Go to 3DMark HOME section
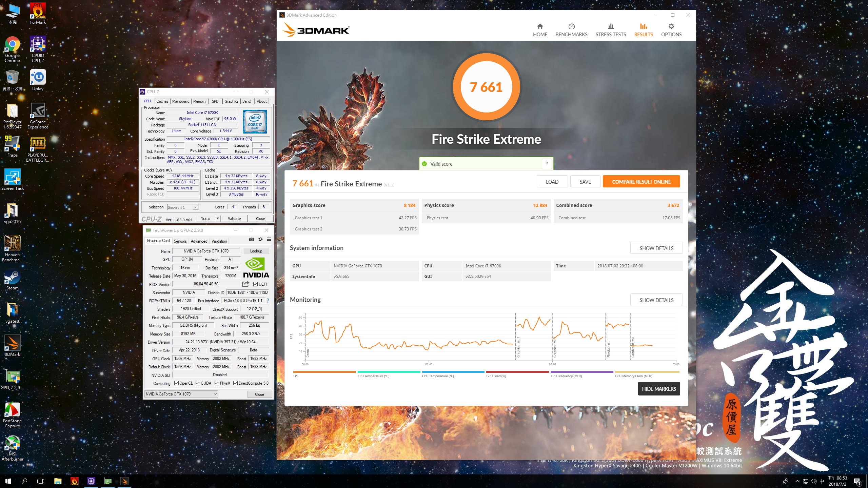868x488 pixels. [x=540, y=30]
